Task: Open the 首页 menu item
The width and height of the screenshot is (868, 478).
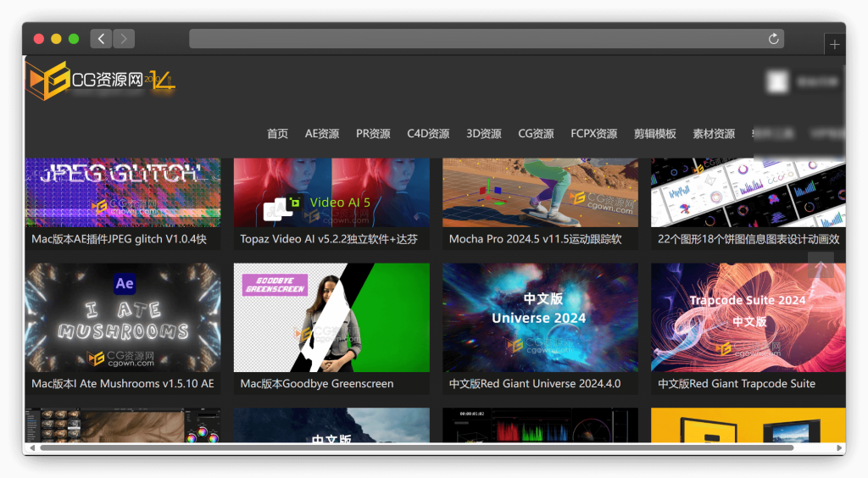Action: point(277,134)
